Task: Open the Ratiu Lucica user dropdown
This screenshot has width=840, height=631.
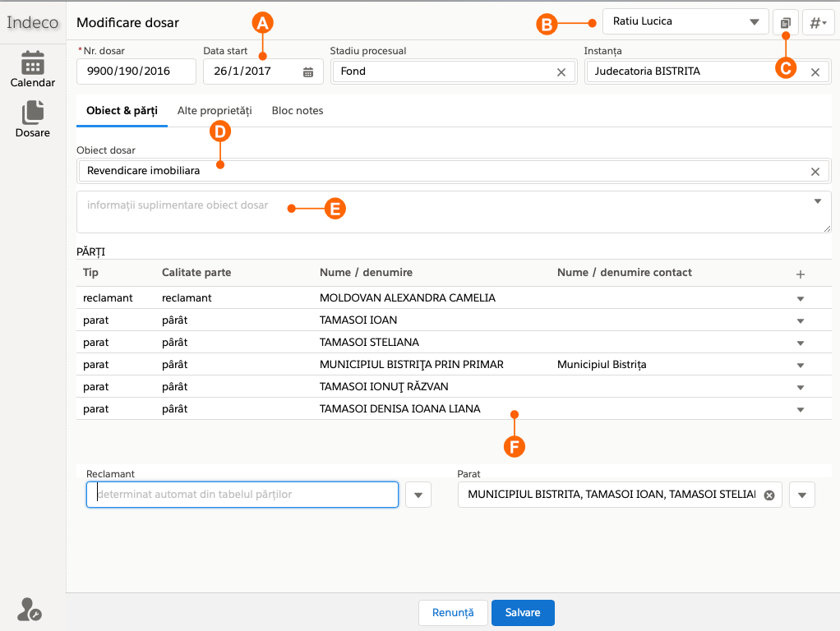Action: click(685, 22)
